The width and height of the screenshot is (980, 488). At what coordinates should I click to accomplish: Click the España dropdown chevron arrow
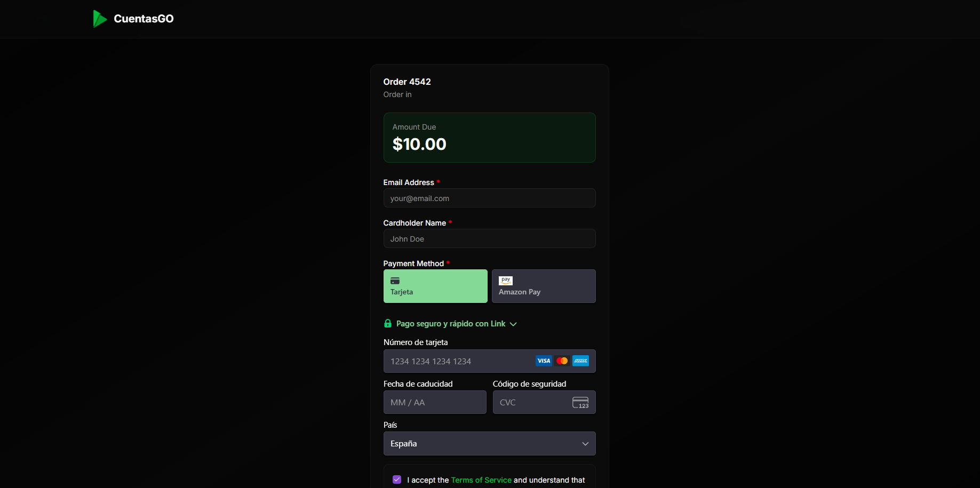585,444
